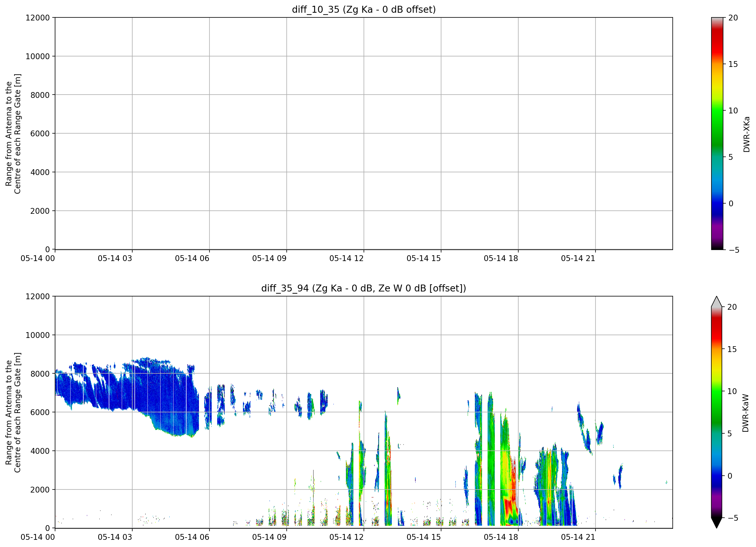
Task: Click the 4000 y-tick on bottom plot
Action: pos(40,451)
